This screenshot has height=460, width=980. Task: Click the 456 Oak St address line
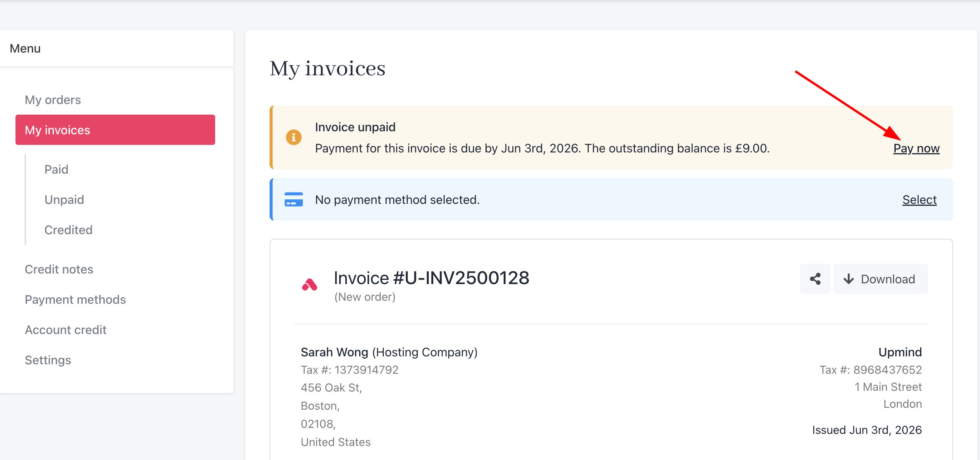click(x=331, y=388)
